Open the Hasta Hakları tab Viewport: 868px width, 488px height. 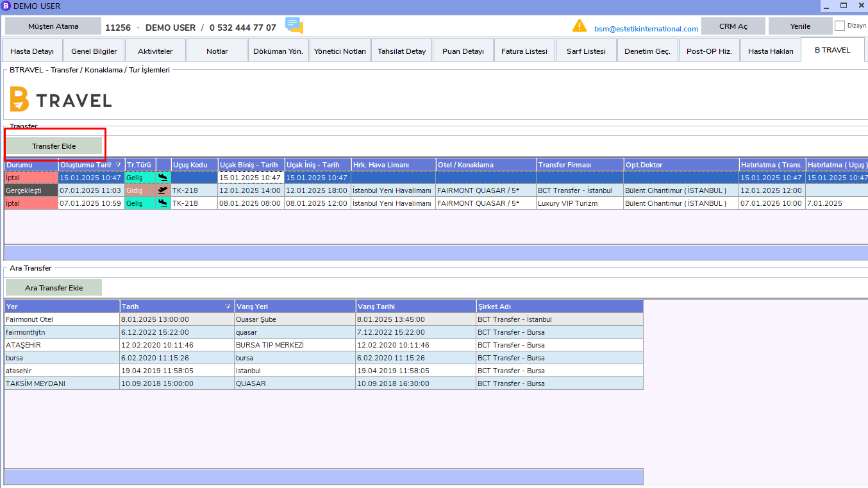coord(771,51)
